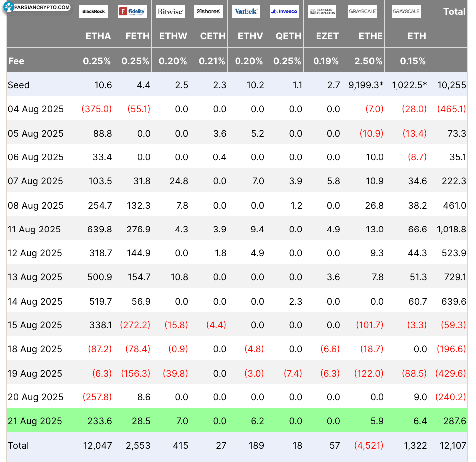476x462 pixels.
Task: Click the 500.9 ETHA value
Action: (x=99, y=277)
